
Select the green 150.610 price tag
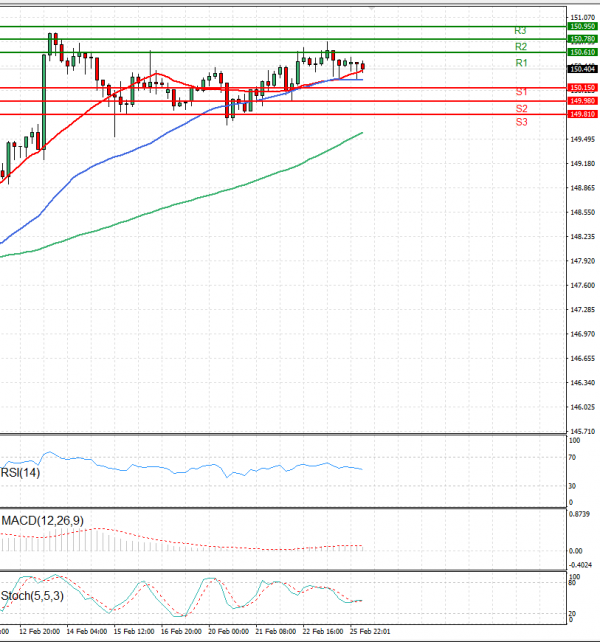582,52
